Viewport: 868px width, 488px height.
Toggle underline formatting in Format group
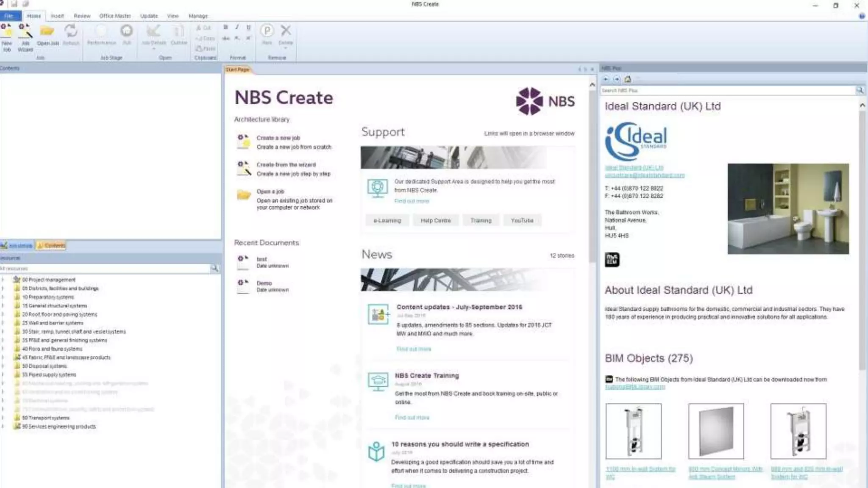248,27
